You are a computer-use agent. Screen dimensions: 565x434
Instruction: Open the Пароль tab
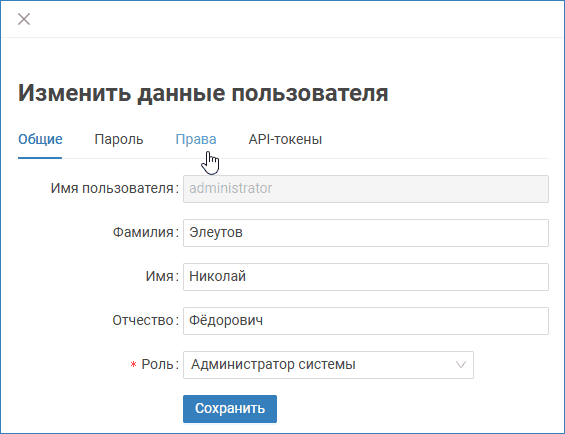tap(119, 139)
